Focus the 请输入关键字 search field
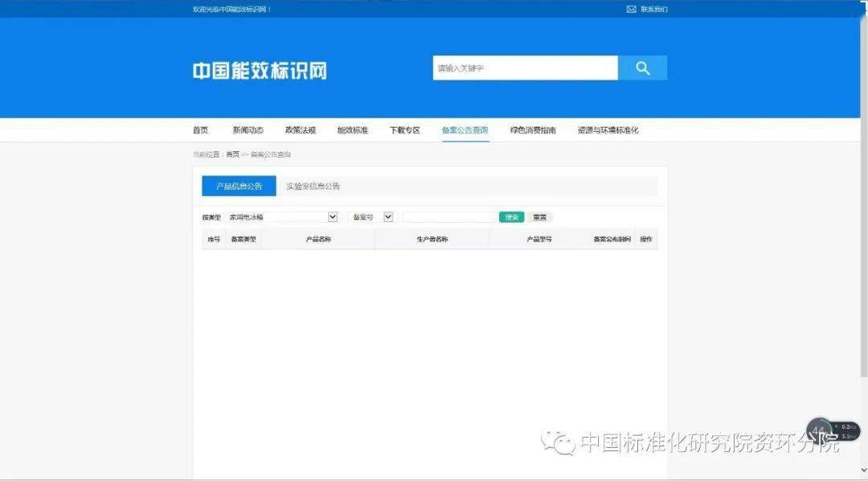 point(526,68)
